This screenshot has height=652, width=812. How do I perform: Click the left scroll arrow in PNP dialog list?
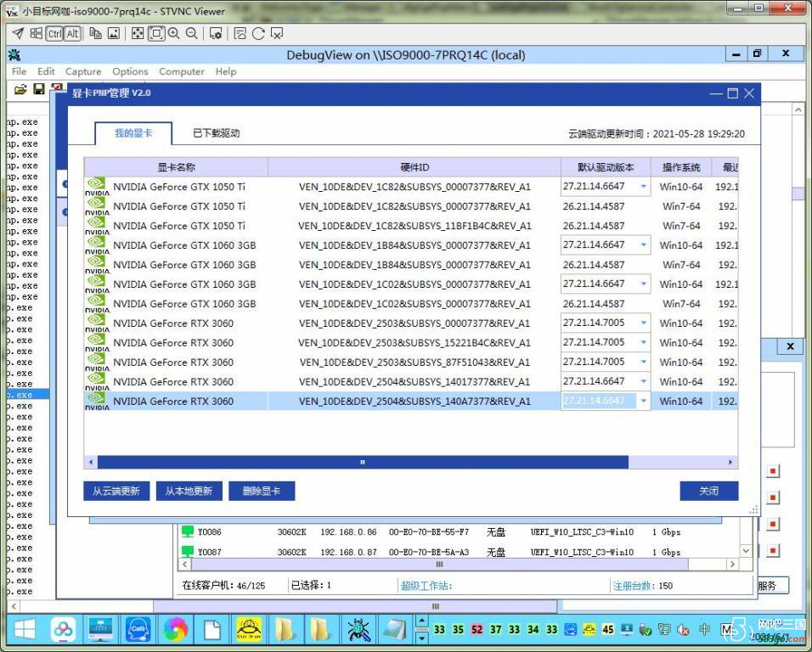point(91,462)
